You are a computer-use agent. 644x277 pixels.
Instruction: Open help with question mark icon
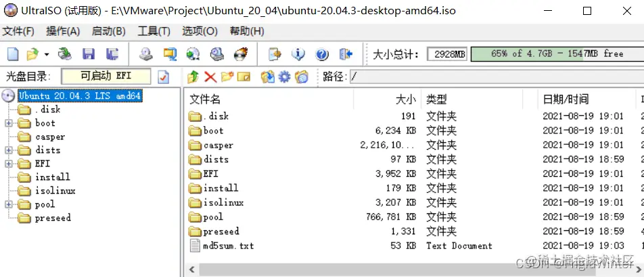coord(322,54)
